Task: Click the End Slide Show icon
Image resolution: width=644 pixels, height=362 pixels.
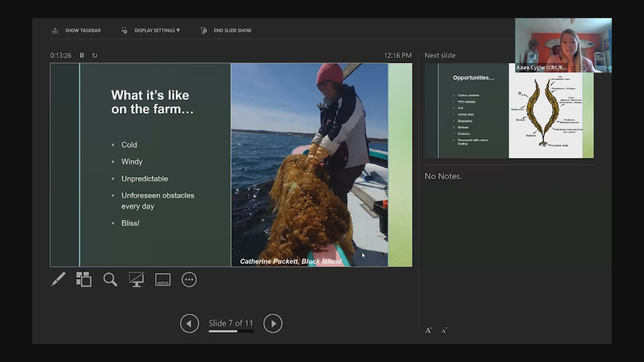Action: [x=204, y=31]
